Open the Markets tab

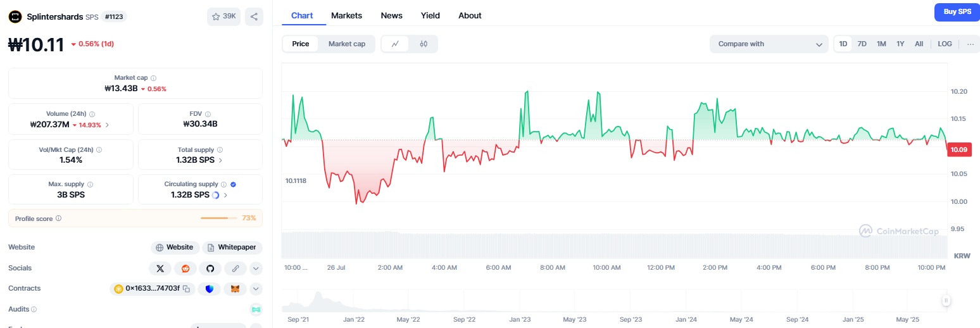(346, 15)
